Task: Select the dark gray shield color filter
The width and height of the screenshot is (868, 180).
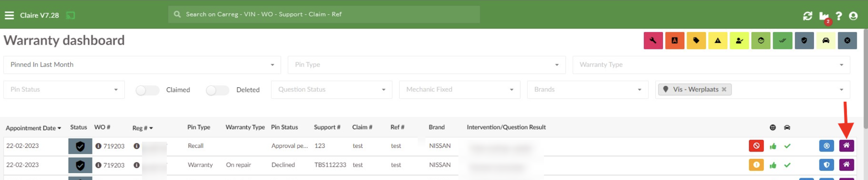Action: (804, 41)
